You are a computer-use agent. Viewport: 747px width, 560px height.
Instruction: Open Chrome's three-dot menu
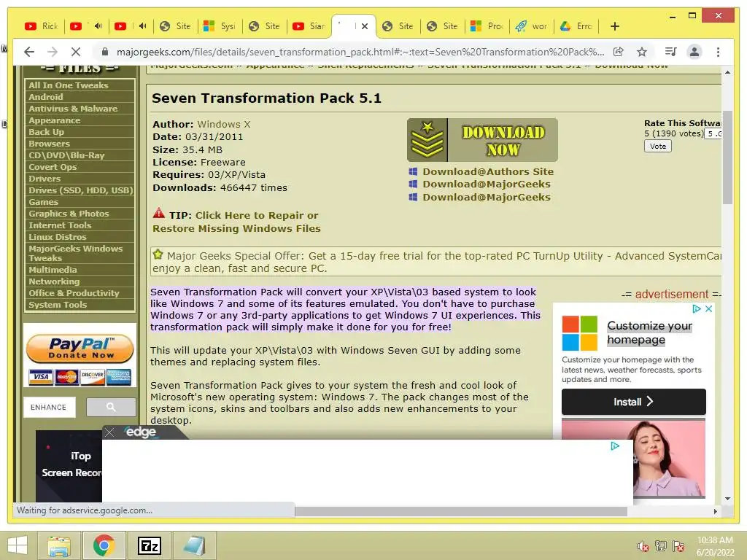pyautogui.click(x=718, y=52)
